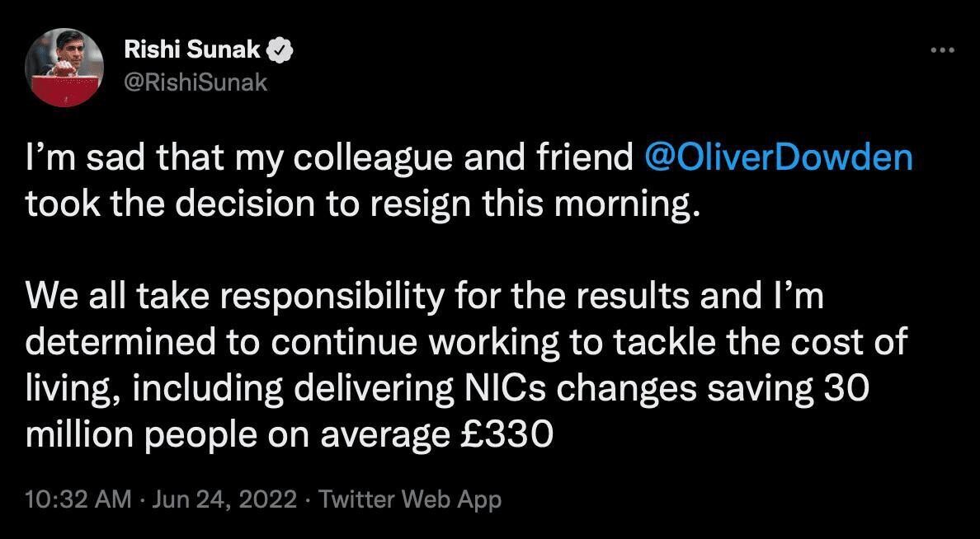Follow the @OliverDowden mention link
The height and width of the screenshot is (539, 980).
(778, 158)
